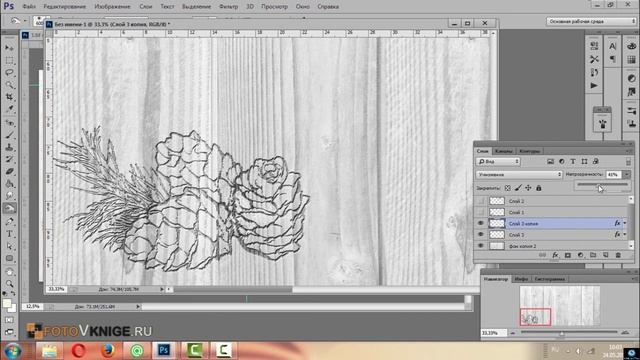The height and width of the screenshot is (360, 640).
Task: Open the Brush presets panel icon
Action: point(631,110)
